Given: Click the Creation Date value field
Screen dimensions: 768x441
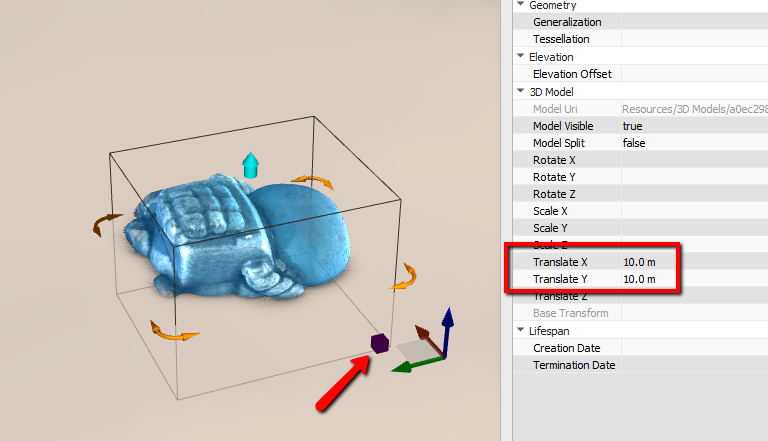Looking at the screenshot, I should [x=695, y=348].
